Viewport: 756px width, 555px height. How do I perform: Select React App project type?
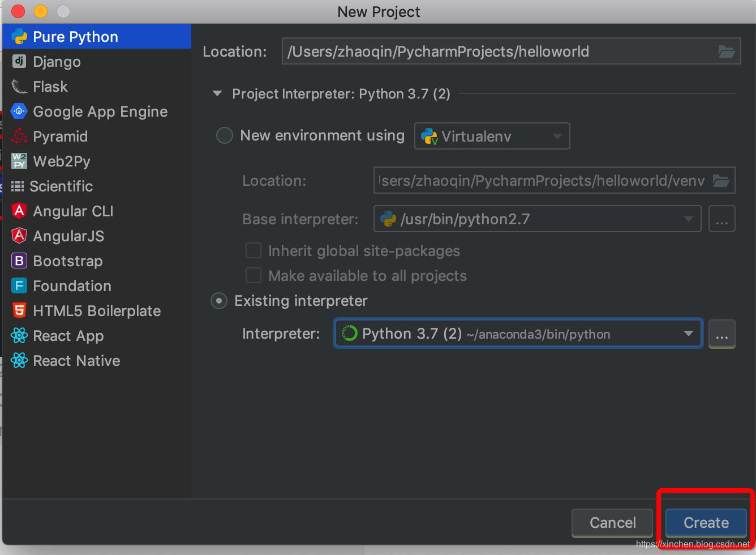(97, 335)
